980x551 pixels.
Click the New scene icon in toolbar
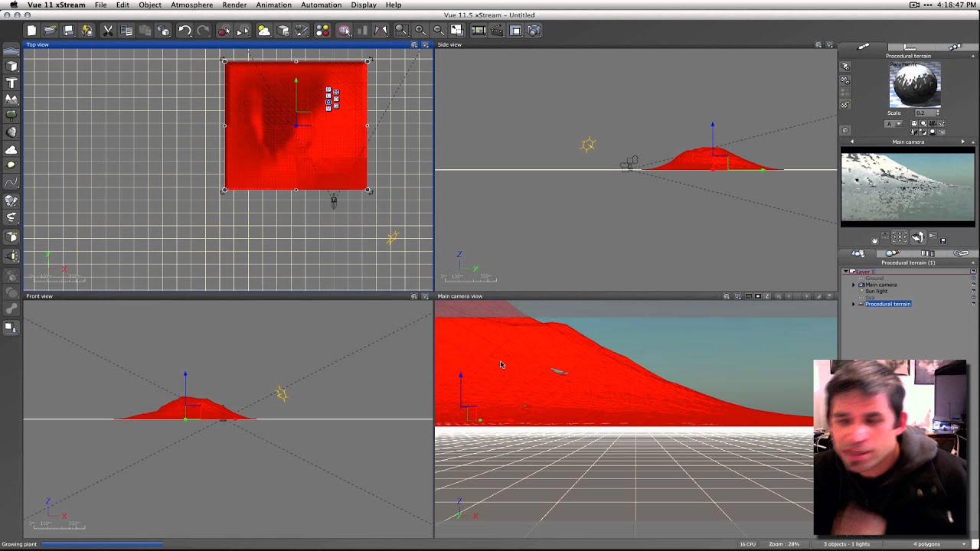pos(31,31)
